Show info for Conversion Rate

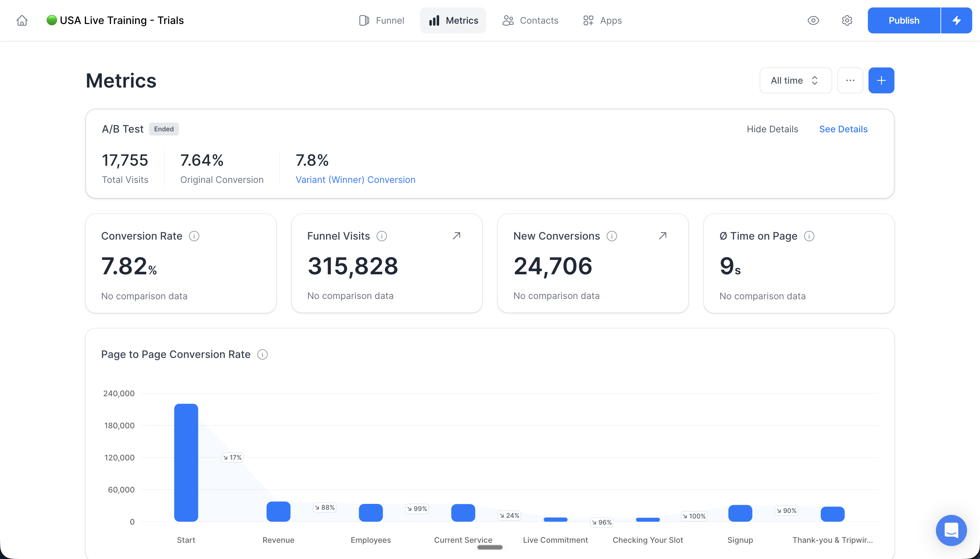(194, 236)
